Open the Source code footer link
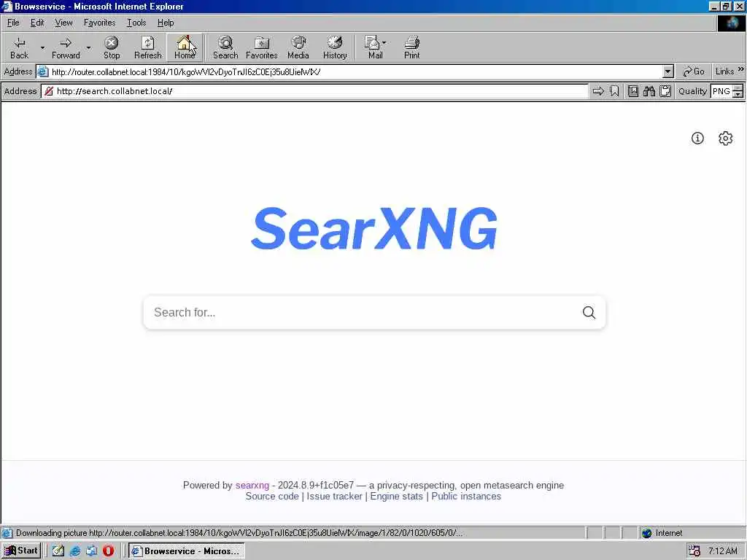Viewport: 747px width, 560px height. tap(272, 496)
